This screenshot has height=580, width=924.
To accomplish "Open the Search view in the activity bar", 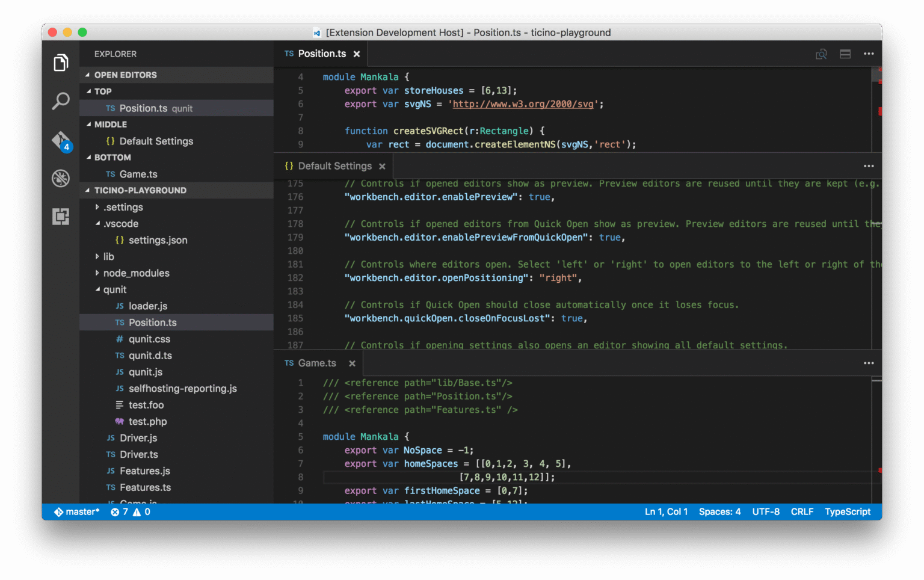I will [61, 100].
